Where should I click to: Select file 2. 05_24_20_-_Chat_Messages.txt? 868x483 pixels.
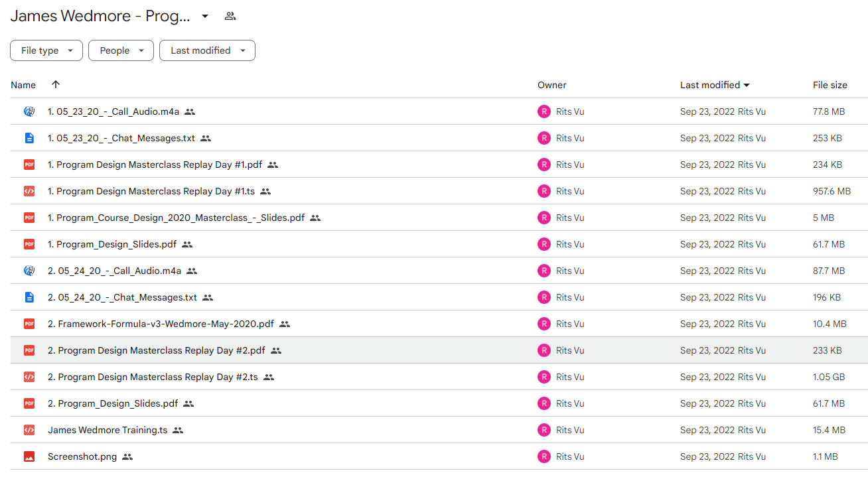pyautogui.click(x=122, y=297)
